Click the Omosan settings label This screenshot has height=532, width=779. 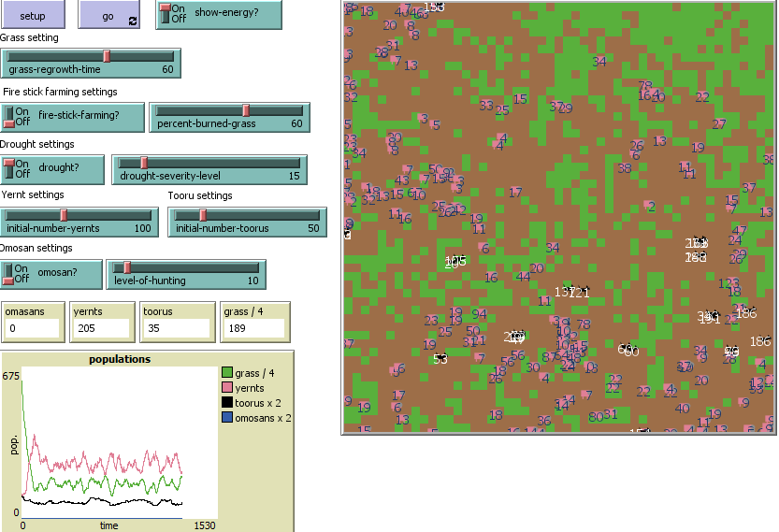36,248
